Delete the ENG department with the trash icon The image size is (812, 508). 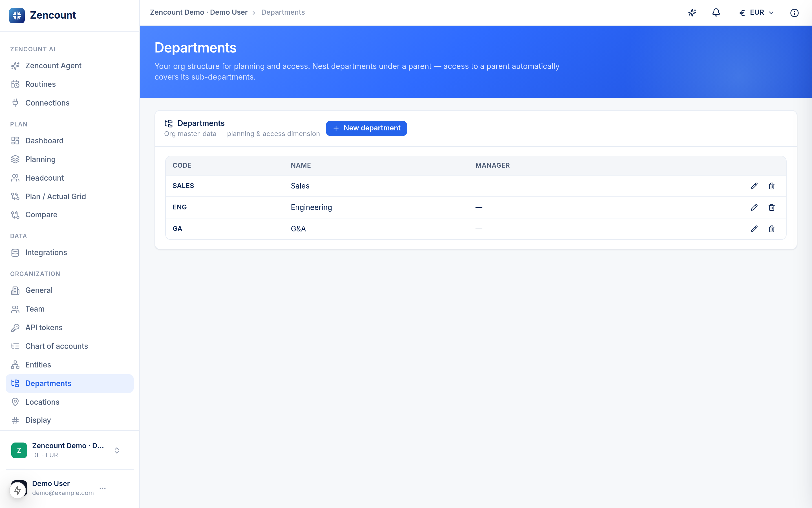click(x=771, y=208)
